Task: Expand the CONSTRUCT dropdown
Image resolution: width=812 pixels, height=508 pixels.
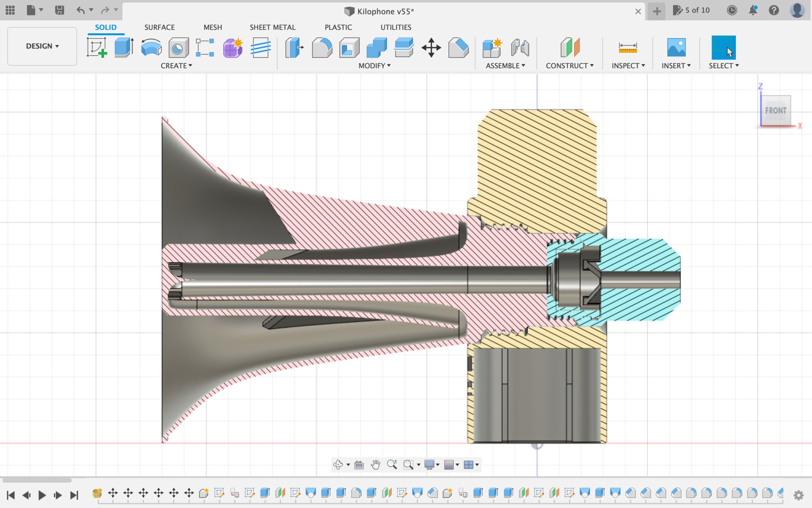Action: [569, 65]
